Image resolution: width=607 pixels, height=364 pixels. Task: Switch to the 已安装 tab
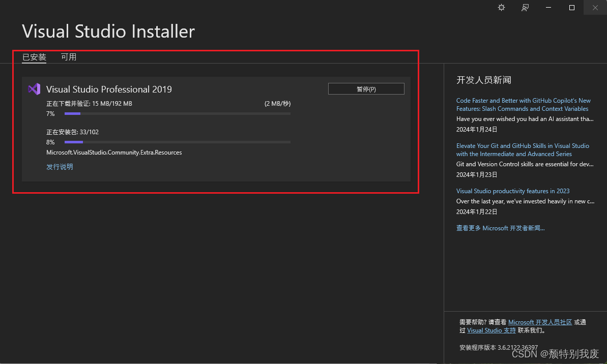pos(34,57)
